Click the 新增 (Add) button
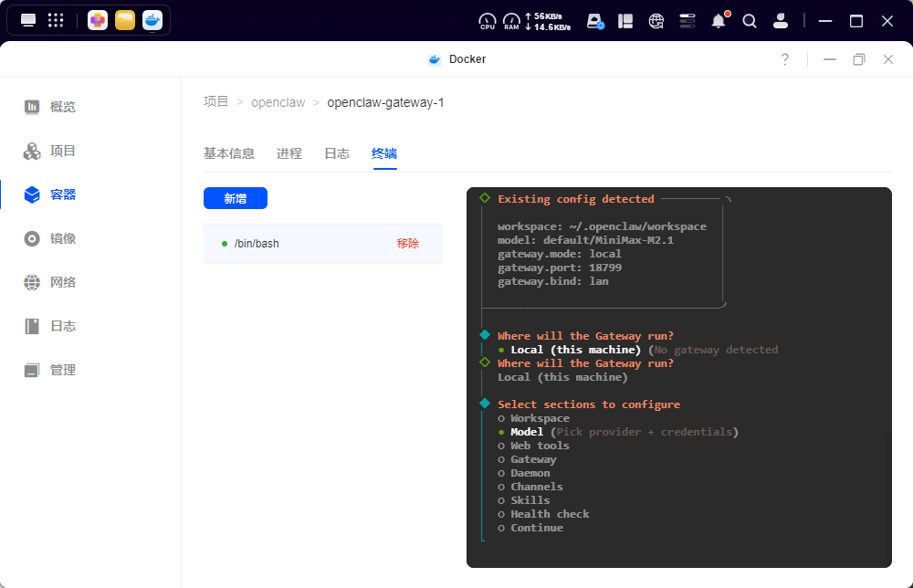Viewport: 913px width, 588px height. [x=236, y=198]
